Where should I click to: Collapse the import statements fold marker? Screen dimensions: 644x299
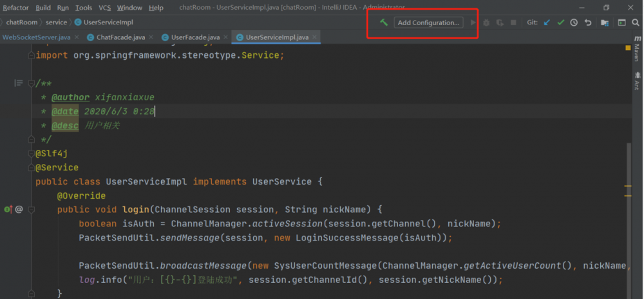pos(30,56)
